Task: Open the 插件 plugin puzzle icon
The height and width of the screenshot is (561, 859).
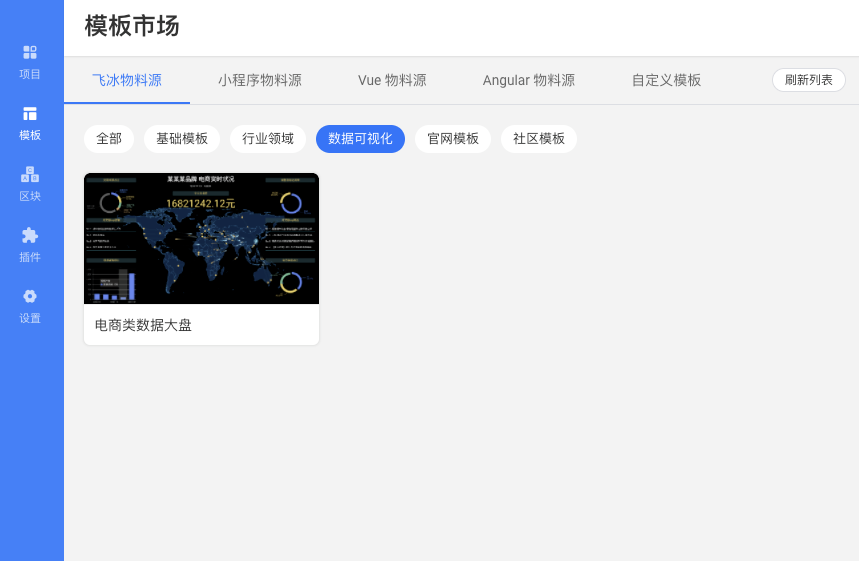Action: coord(30,236)
